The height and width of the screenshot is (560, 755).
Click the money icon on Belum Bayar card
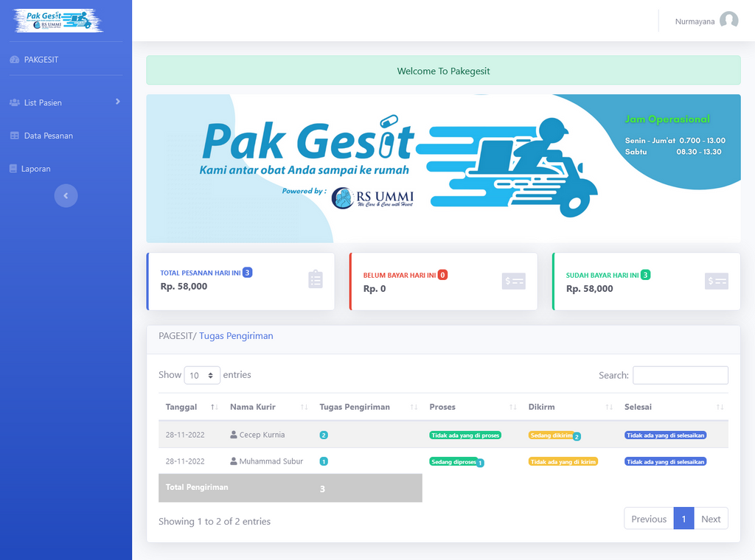pyautogui.click(x=514, y=281)
